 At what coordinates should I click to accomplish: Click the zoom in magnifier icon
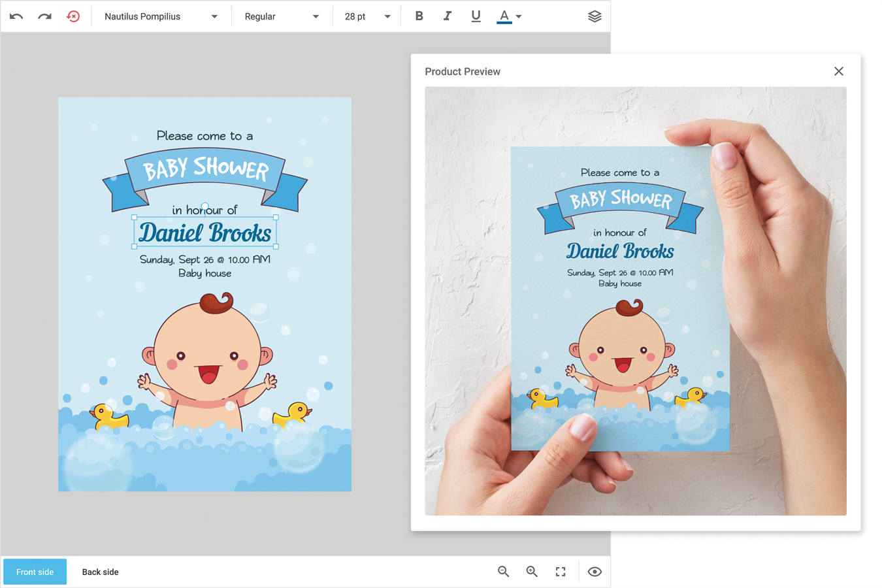532,572
